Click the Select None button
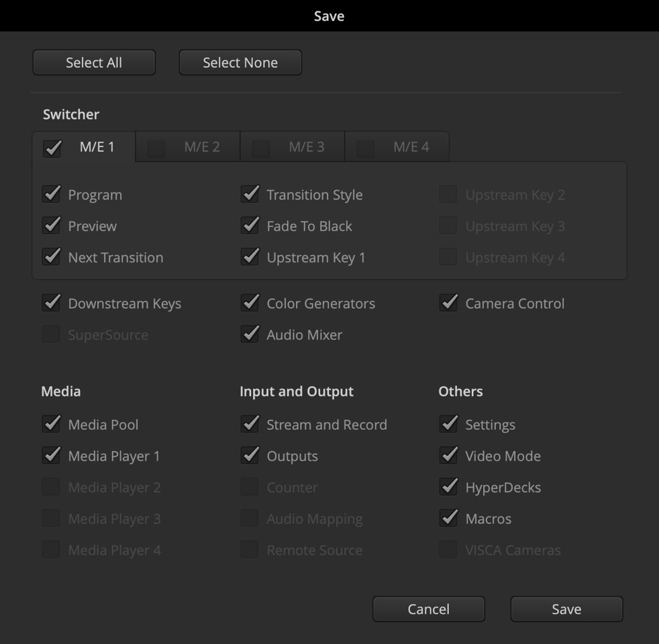659x644 pixels. pyautogui.click(x=240, y=62)
